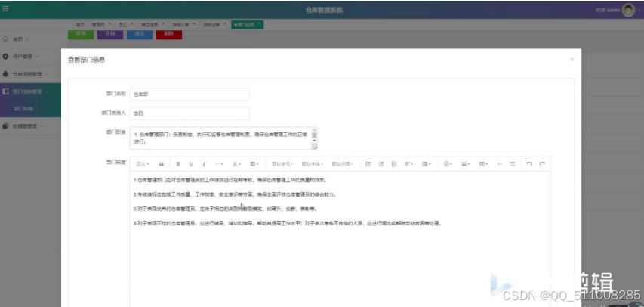Click inside the 部门职责 textarea
The height and width of the screenshot is (307, 644).
click(x=220, y=138)
